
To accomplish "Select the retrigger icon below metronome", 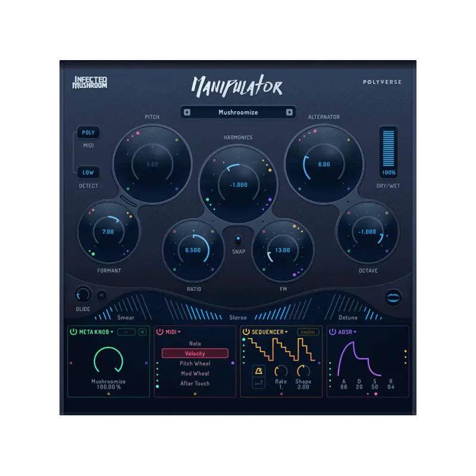I will (x=259, y=383).
